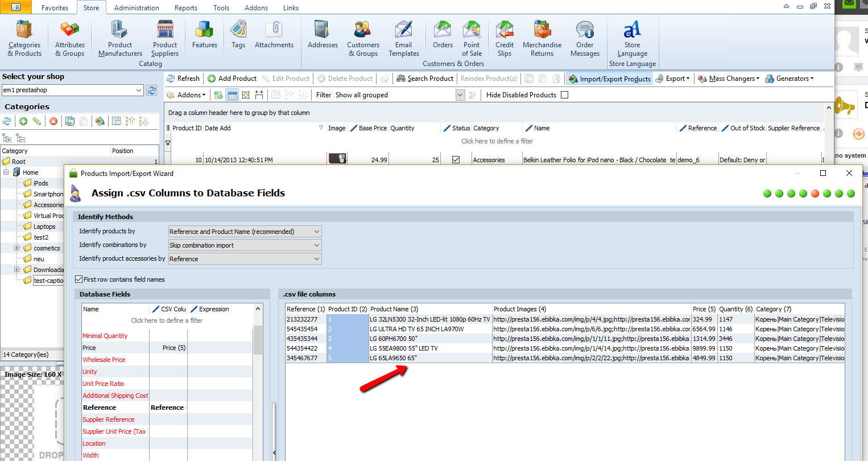Toggle Status checkbox for the Belkin product
Screen dimensions: 868x461
click(x=456, y=160)
